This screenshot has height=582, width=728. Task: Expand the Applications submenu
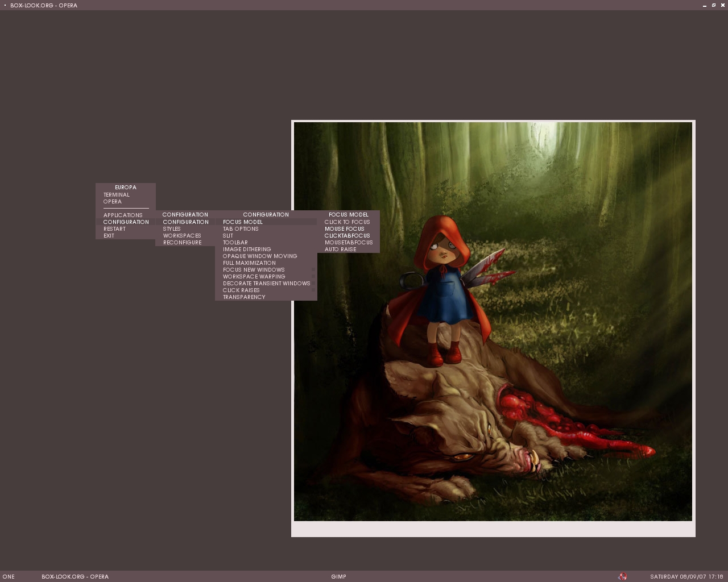pyautogui.click(x=126, y=215)
